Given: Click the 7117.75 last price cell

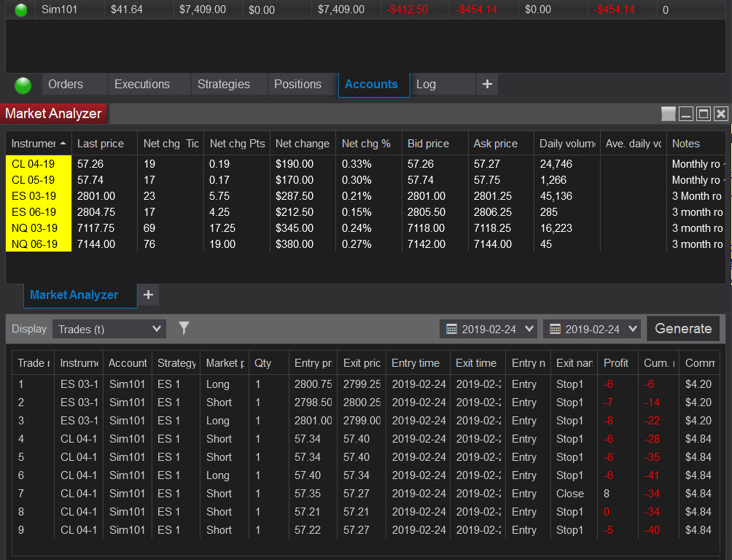Looking at the screenshot, I should point(96,228).
